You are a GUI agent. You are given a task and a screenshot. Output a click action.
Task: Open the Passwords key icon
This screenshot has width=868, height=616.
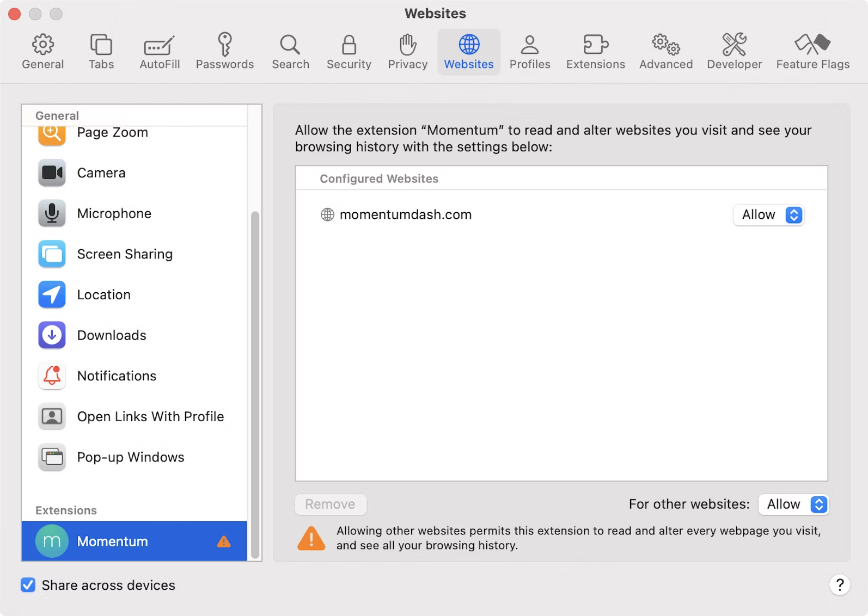pyautogui.click(x=225, y=44)
